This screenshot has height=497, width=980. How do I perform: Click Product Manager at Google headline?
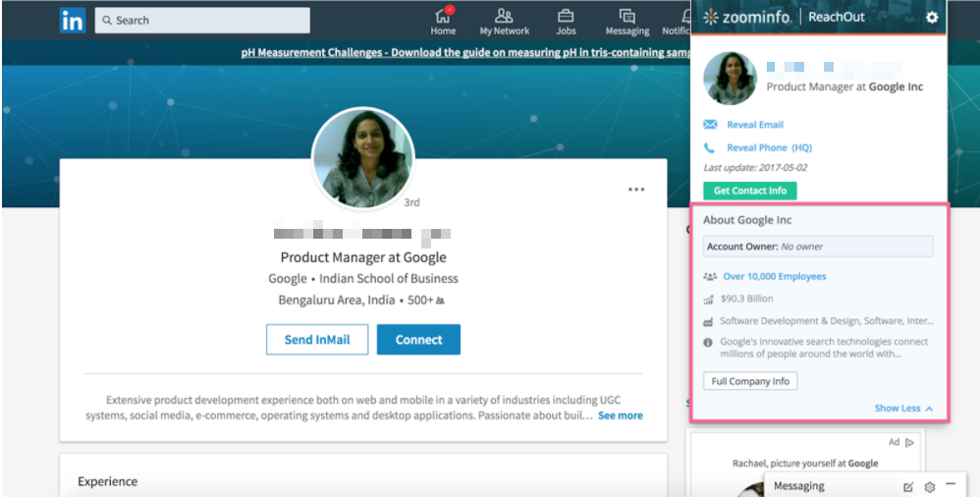[x=363, y=257]
